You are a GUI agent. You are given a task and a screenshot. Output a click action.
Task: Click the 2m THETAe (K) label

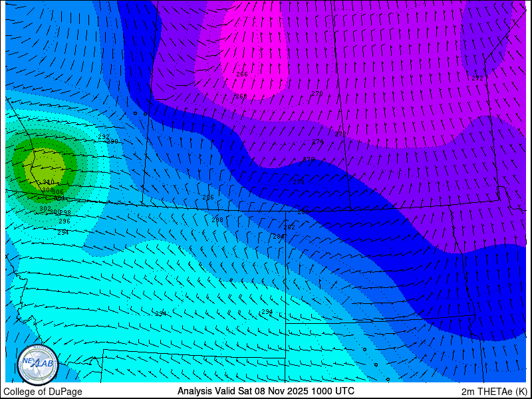(494, 391)
